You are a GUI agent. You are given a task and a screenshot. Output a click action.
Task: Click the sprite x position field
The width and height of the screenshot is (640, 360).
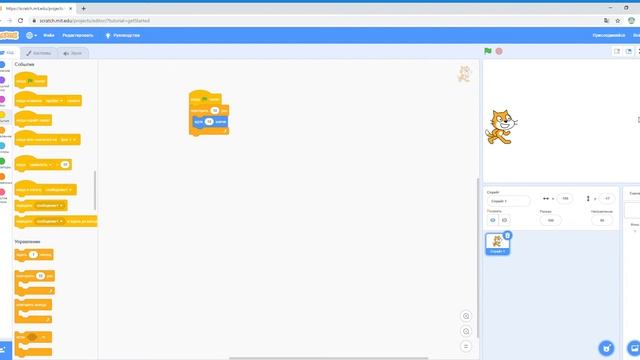click(564, 199)
